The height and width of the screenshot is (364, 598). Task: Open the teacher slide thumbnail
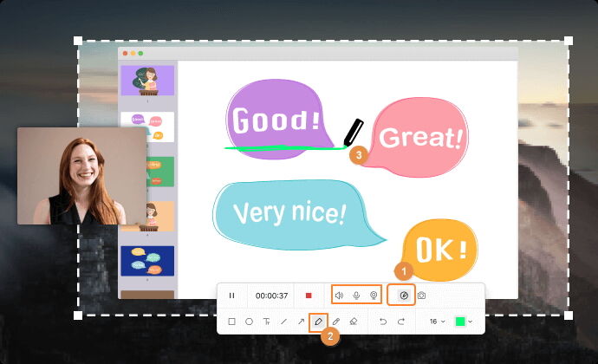point(147,81)
